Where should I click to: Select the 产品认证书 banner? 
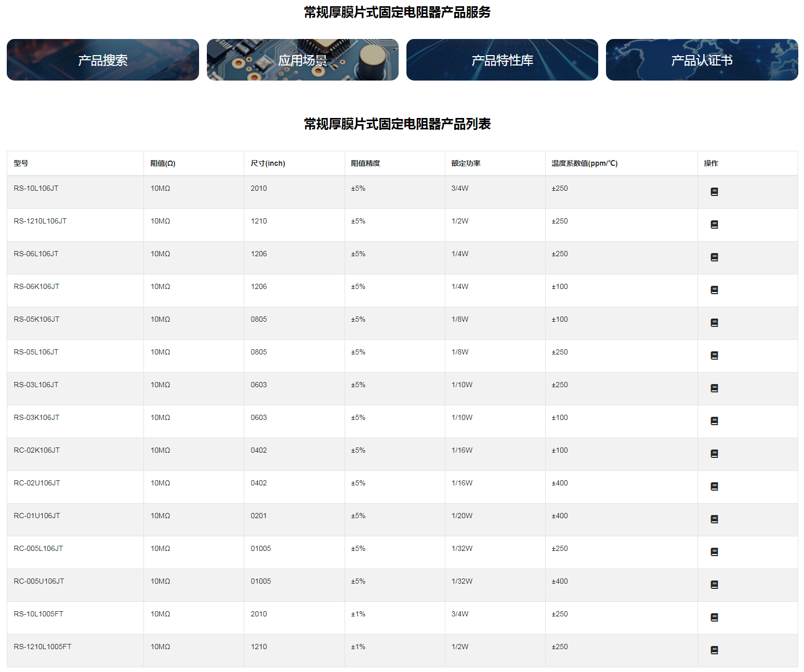coord(702,60)
